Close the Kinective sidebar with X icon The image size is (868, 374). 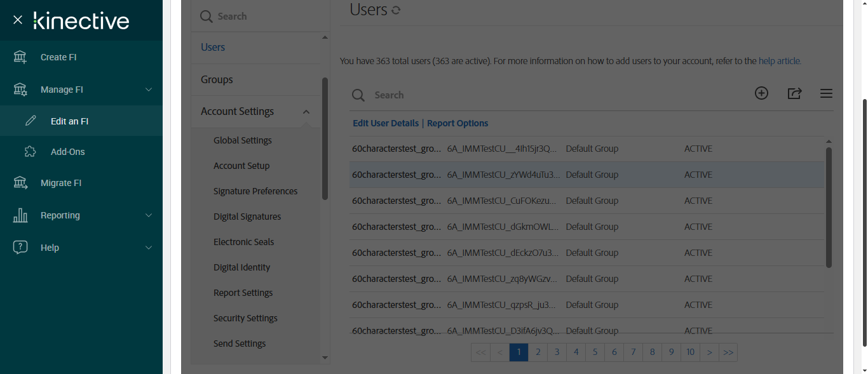click(18, 20)
